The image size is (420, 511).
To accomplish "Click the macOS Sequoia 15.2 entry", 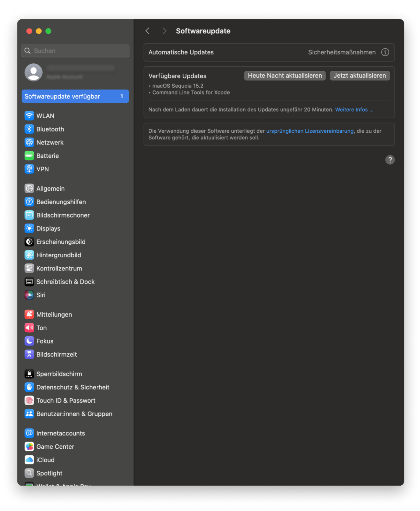I will (177, 85).
